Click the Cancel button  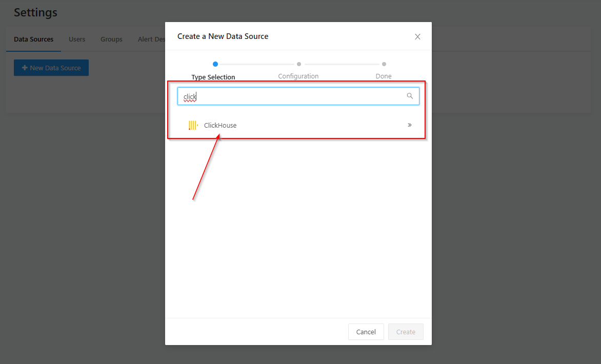(x=366, y=332)
